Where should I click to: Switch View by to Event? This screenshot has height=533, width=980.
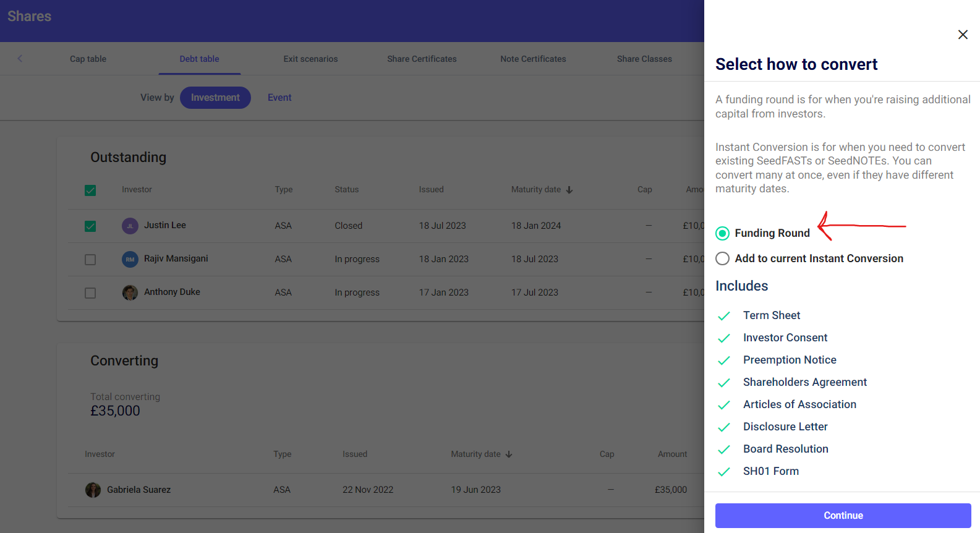point(279,98)
